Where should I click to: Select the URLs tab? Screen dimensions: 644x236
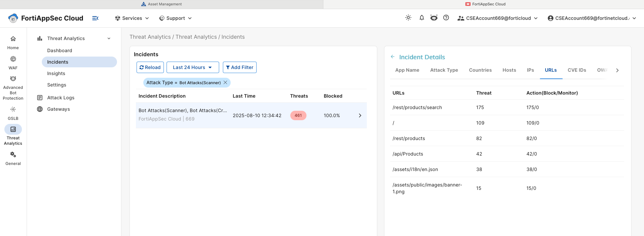551,70
